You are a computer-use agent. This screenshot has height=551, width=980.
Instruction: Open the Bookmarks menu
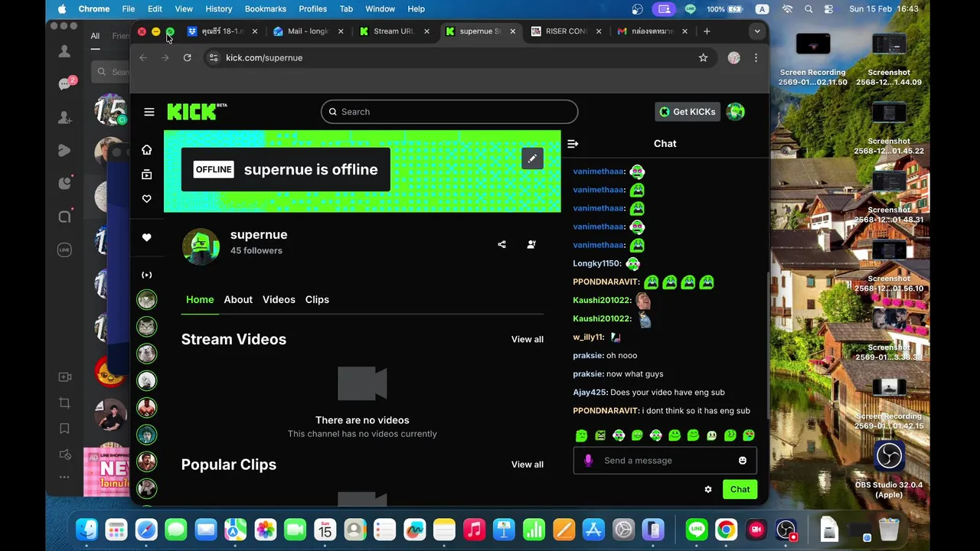pyautogui.click(x=265, y=9)
